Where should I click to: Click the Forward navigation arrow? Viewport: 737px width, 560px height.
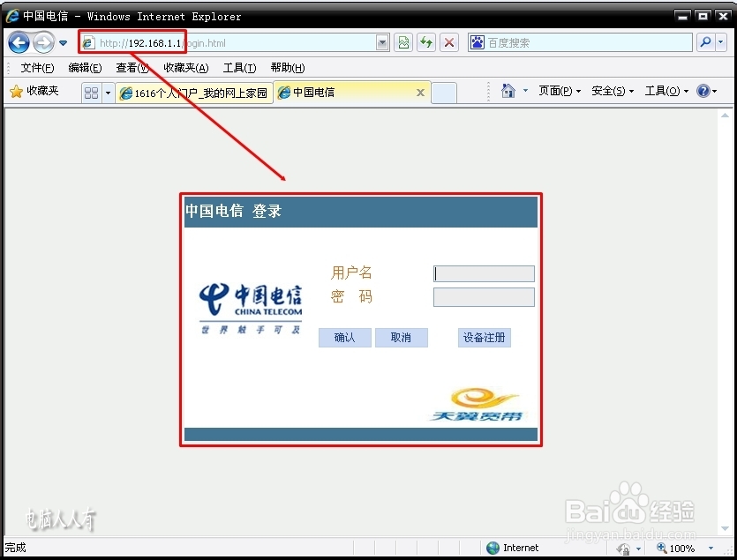click(44, 43)
